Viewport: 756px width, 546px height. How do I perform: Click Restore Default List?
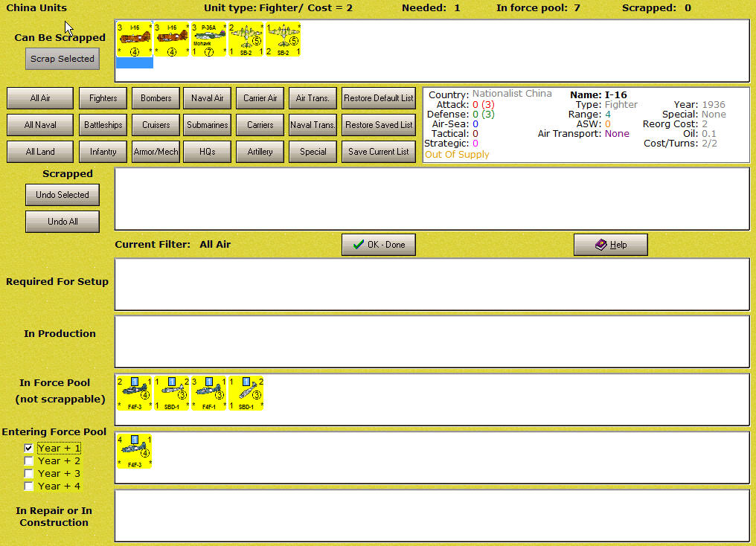[379, 98]
